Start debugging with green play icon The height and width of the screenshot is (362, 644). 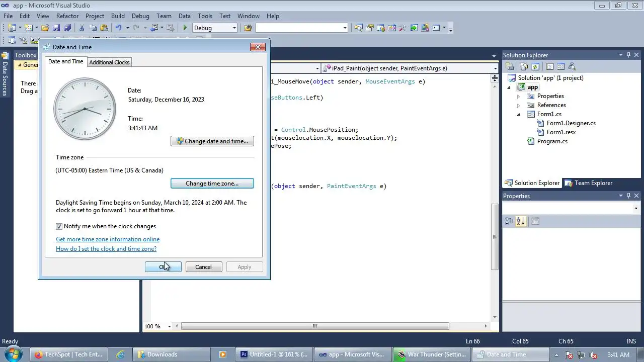[185, 28]
